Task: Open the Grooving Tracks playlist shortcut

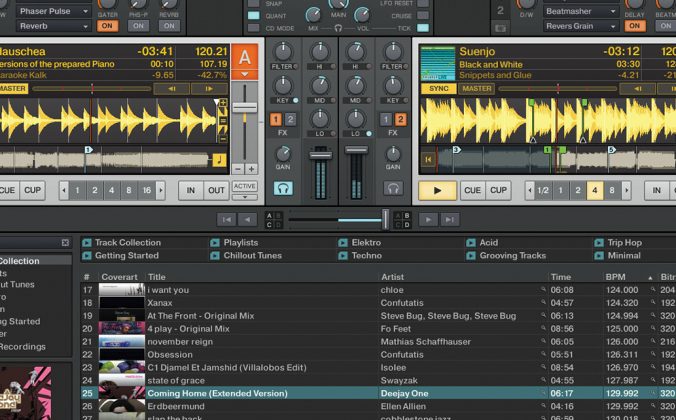Action: (x=512, y=256)
